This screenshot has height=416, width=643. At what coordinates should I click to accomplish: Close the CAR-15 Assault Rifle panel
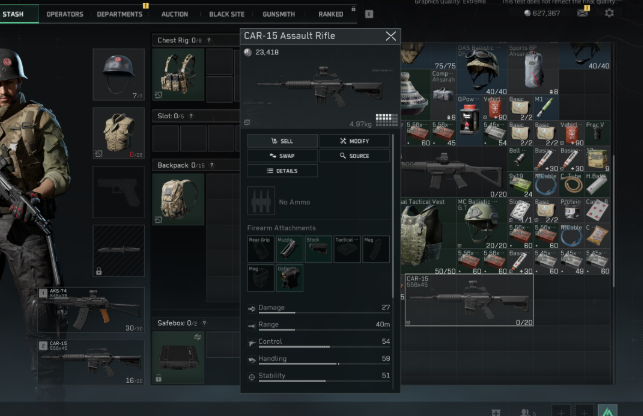[x=390, y=36]
